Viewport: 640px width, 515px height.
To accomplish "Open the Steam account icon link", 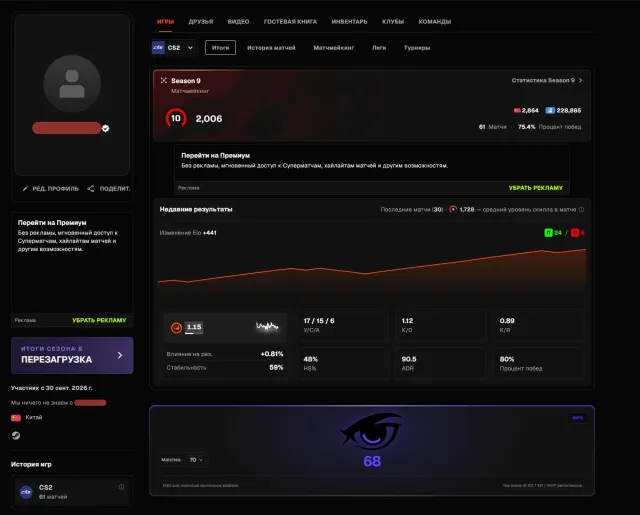I will [16, 435].
